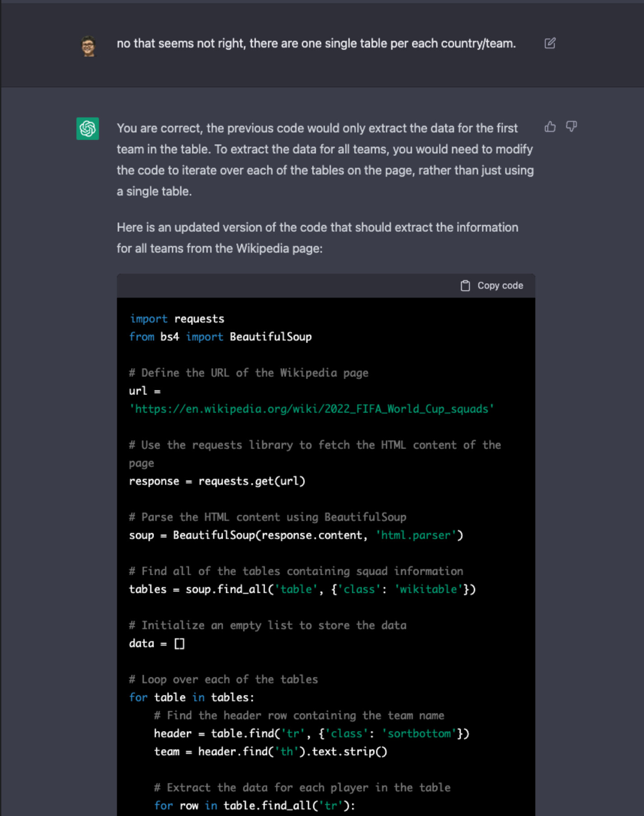Image resolution: width=644 pixels, height=816 pixels.
Task: Click the clipboard icon beside Copy code
Action: pos(465,286)
